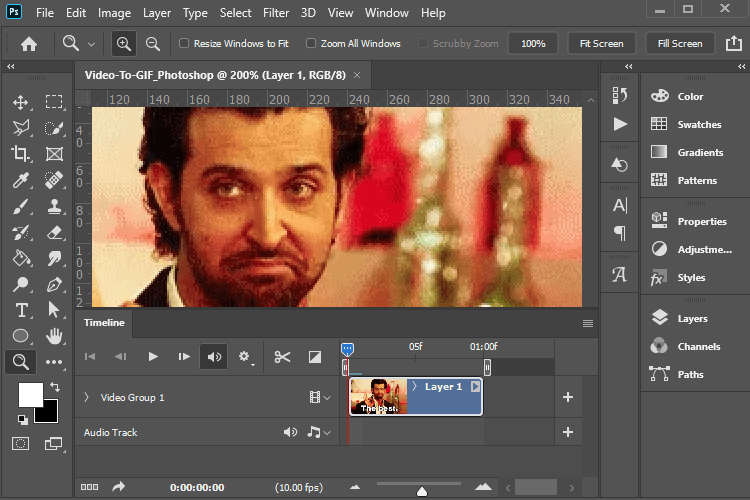Select the Healing Brush tool

click(54, 180)
